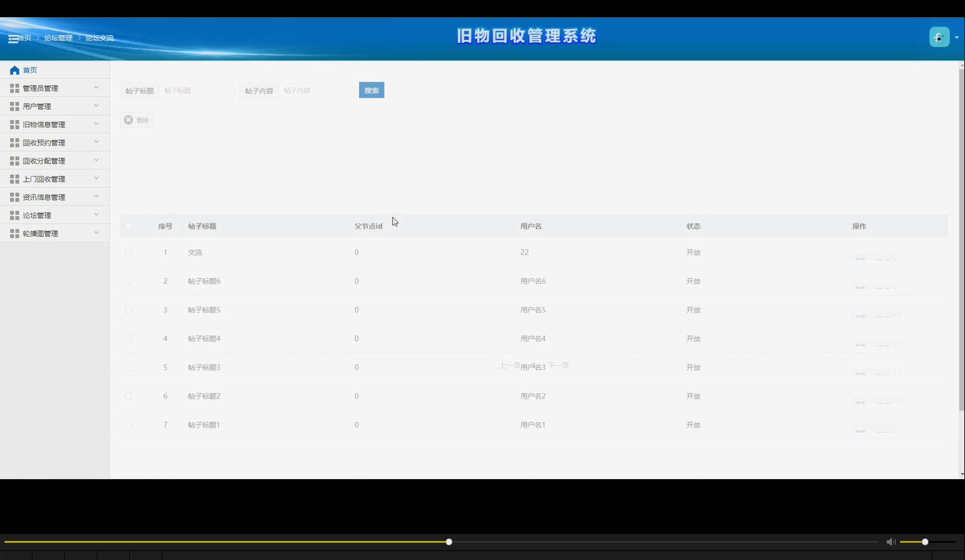The width and height of the screenshot is (965, 560).
Task: Expand 资讯信息管理 with its chevron
Action: 97,197
